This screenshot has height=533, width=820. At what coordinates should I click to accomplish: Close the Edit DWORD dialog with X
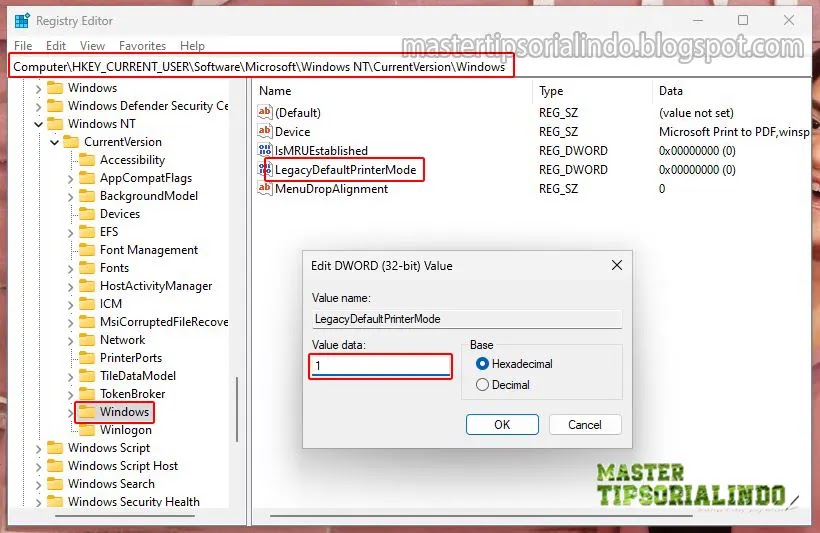point(617,265)
